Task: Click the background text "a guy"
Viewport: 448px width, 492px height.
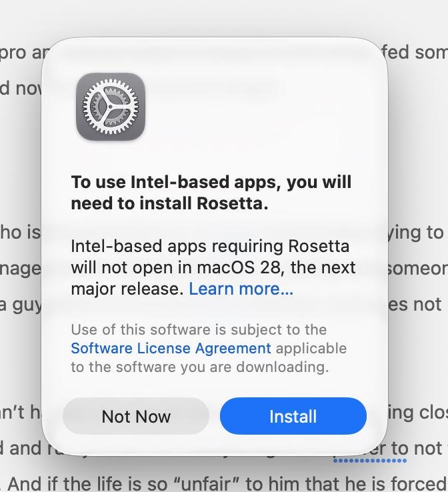Action: [21, 305]
